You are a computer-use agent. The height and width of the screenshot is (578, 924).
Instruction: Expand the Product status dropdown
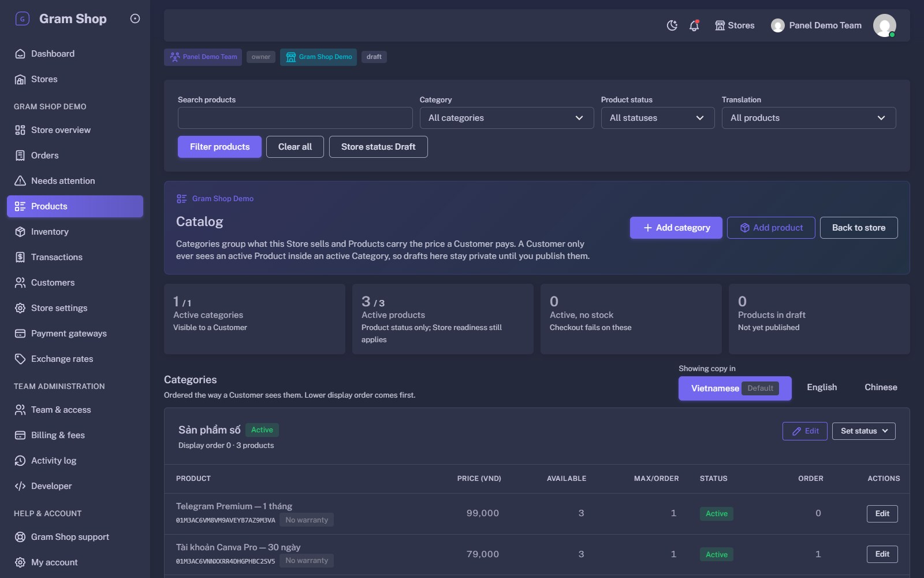[x=658, y=118]
